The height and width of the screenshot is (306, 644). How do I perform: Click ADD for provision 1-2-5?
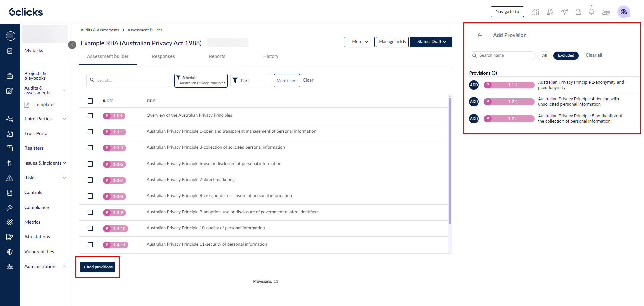click(x=474, y=119)
